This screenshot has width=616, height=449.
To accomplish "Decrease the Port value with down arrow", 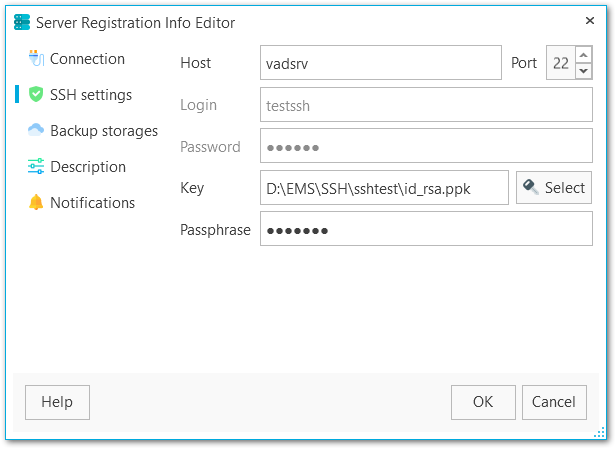I will click(584, 71).
